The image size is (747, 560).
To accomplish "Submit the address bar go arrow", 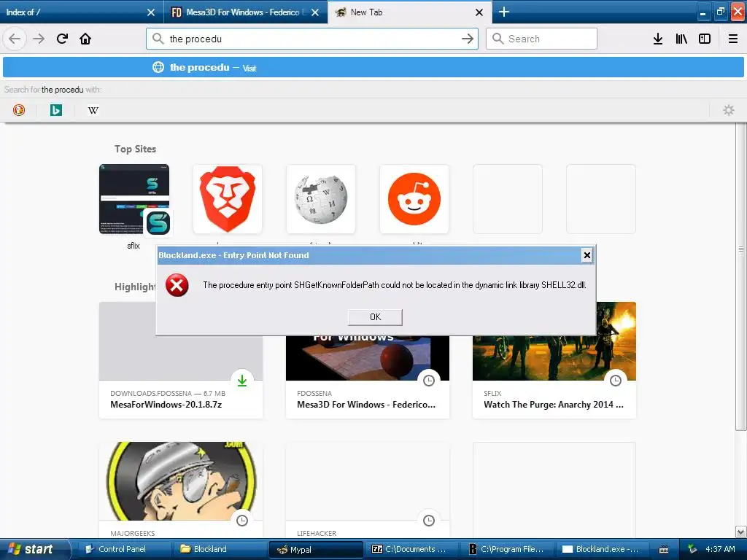I will 468,39.
